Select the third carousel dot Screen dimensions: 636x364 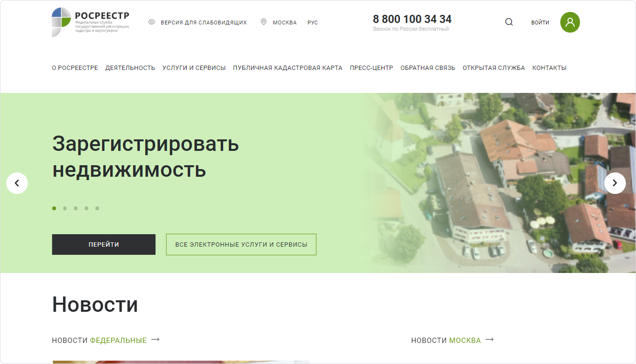pyautogui.click(x=76, y=208)
